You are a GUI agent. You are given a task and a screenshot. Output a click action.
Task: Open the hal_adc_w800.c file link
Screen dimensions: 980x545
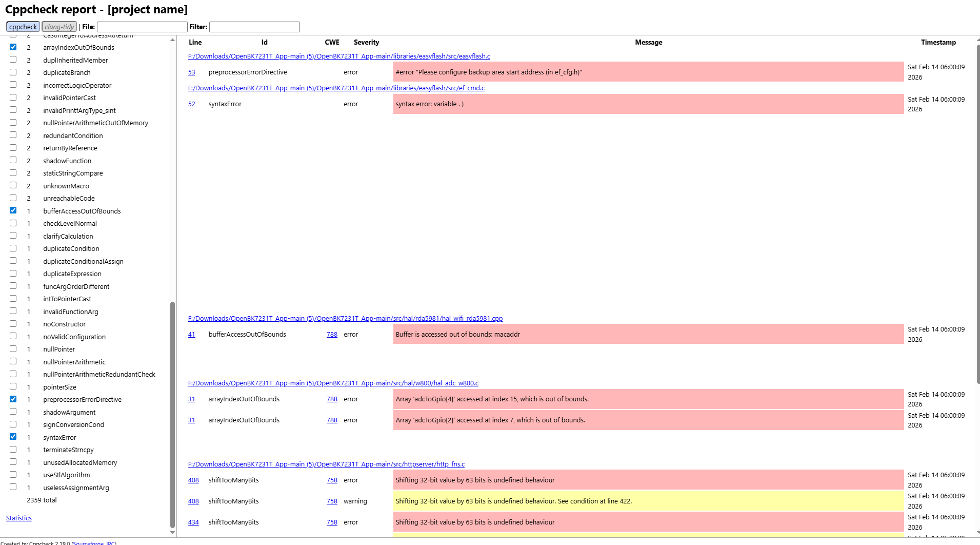coord(333,383)
